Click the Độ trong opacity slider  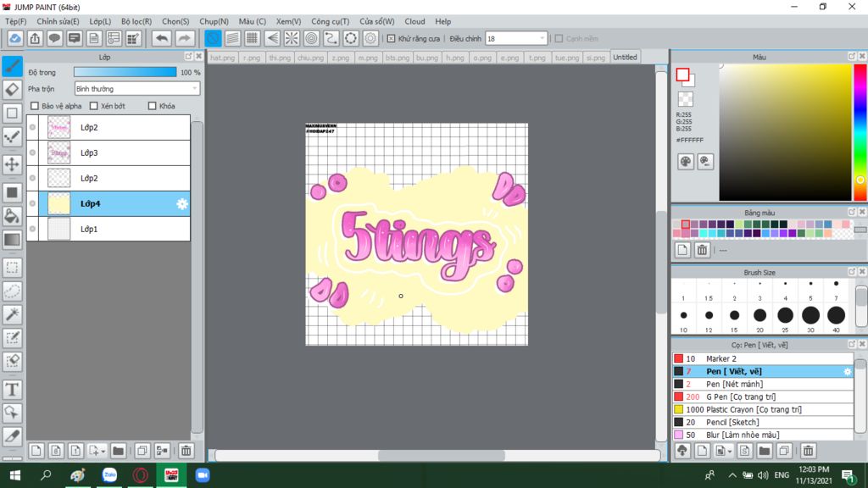[125, 72]
